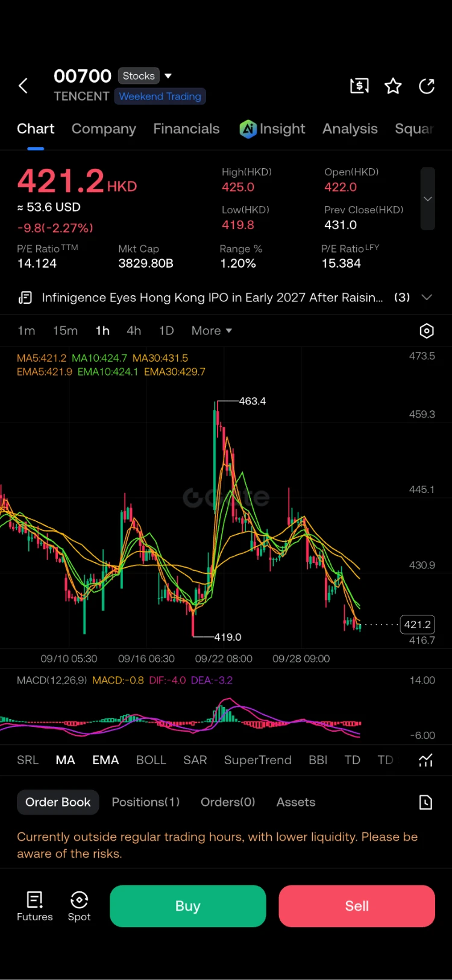The width and height of the screenshot is (452, 980).
Task: Add TENCENT to favorites with star icon
Action: (x=393, y=86)
